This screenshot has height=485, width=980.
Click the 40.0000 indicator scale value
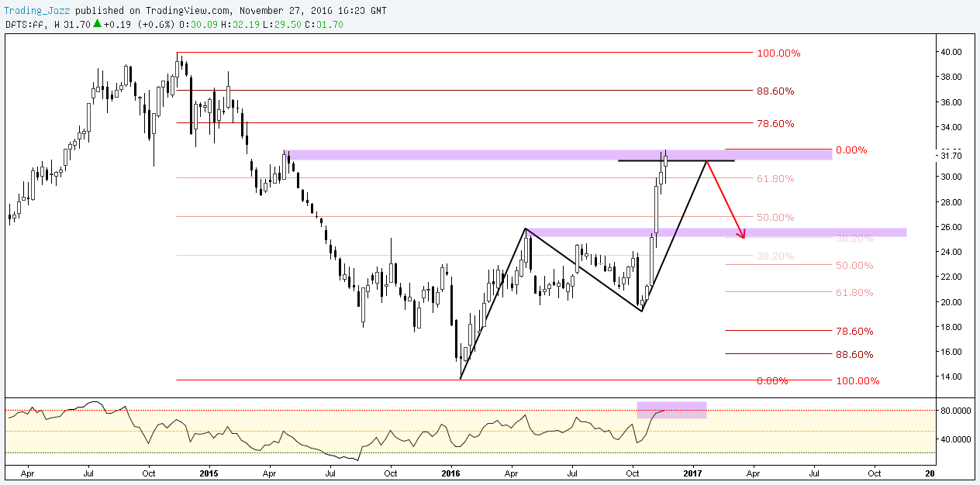[954, 439]
